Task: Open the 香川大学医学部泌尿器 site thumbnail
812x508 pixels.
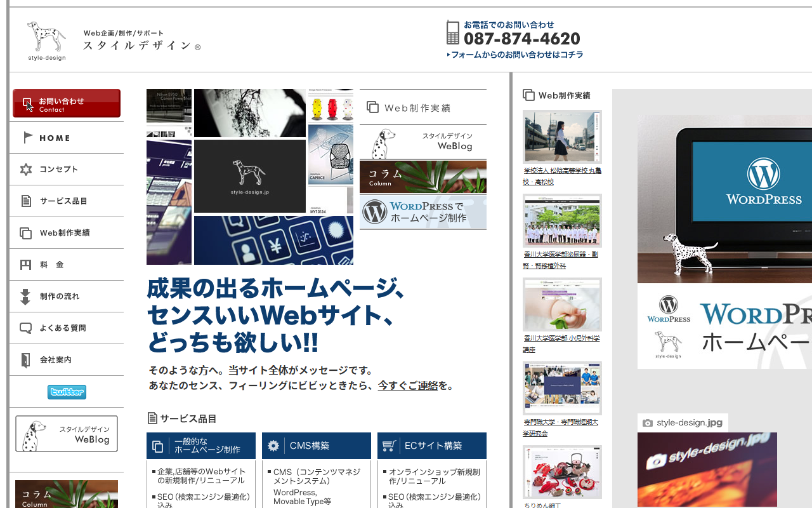Action: [562, 220]
